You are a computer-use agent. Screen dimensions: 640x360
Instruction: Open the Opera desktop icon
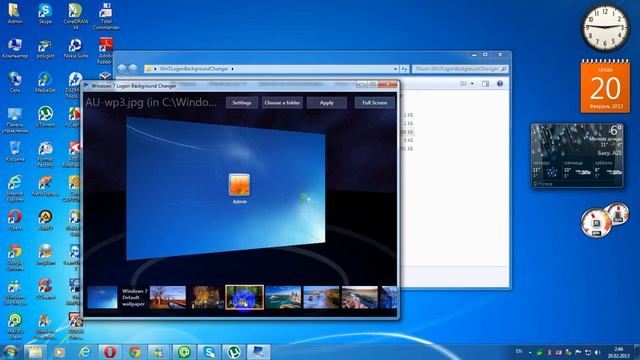click(x=15, y=220)
